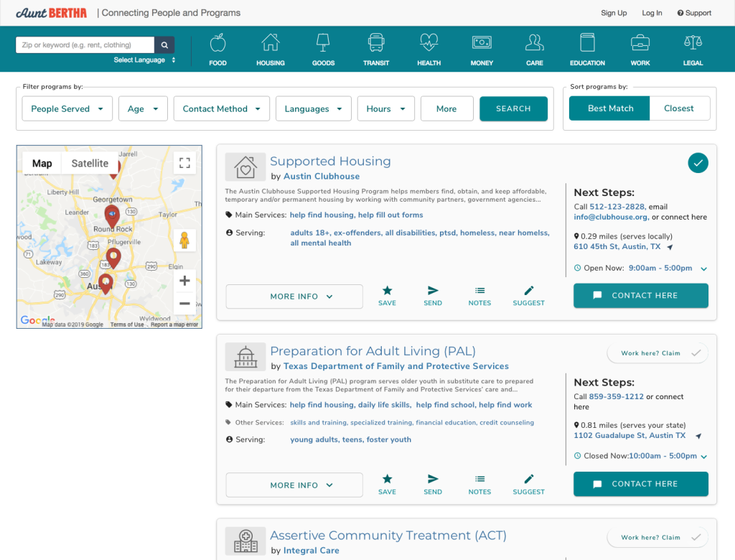Expand hours for Supported Housing
Screen dimensions: 735x560
[x=703, y=269]
